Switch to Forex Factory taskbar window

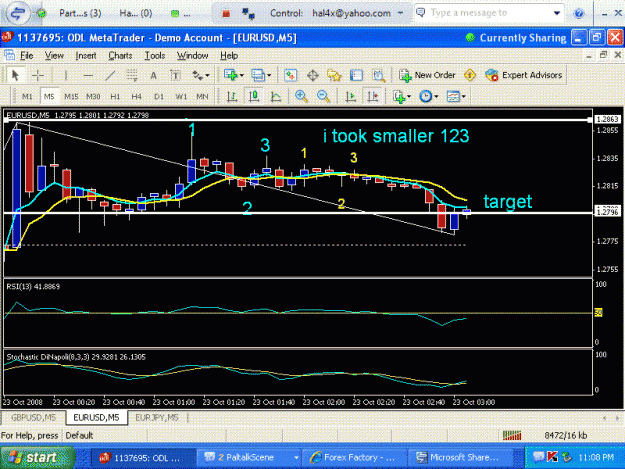tap(354, 457)
